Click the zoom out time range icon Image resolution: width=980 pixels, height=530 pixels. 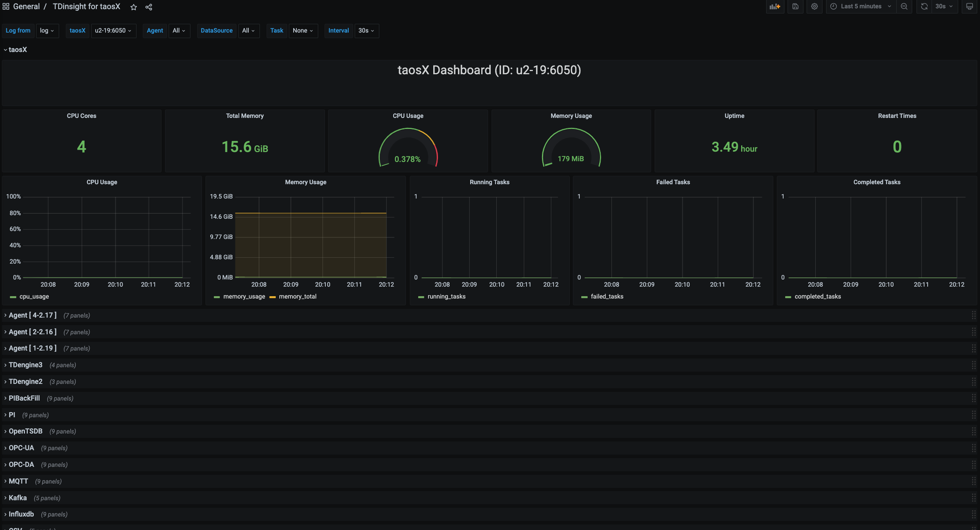tap(904, 6)
